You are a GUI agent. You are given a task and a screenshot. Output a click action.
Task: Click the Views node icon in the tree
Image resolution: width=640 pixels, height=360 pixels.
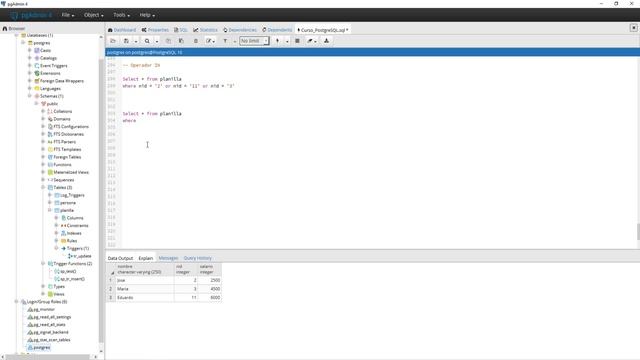click(x=50, y=294)
